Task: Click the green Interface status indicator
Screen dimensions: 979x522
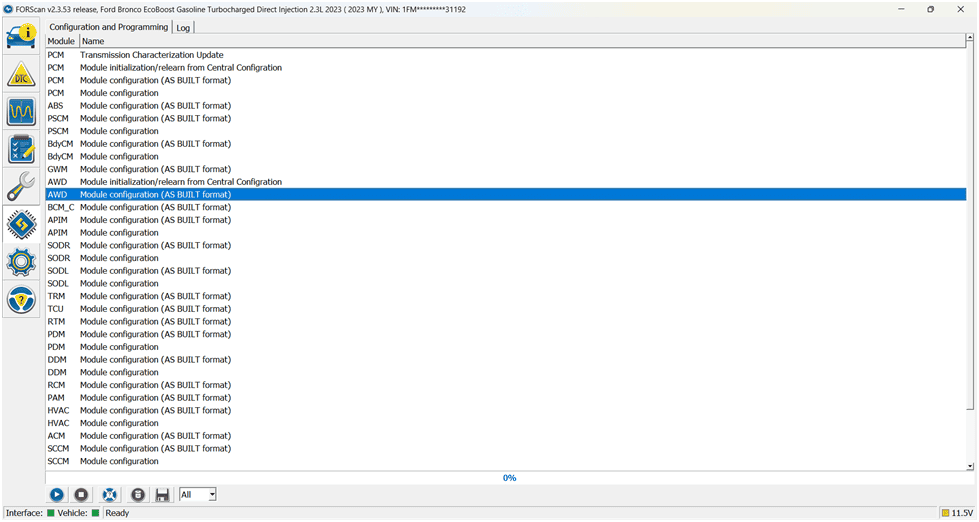Action: tap(51, 513)
